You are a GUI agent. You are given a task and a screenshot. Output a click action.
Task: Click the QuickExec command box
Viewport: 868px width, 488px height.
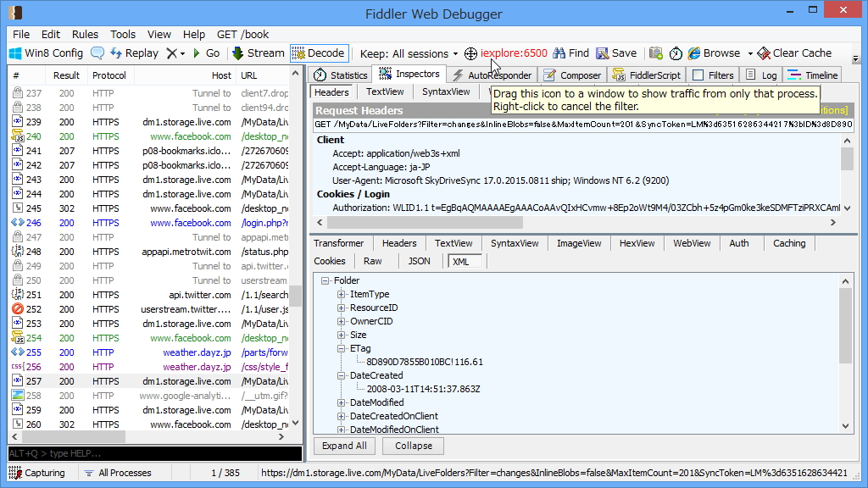coord(155,453)
